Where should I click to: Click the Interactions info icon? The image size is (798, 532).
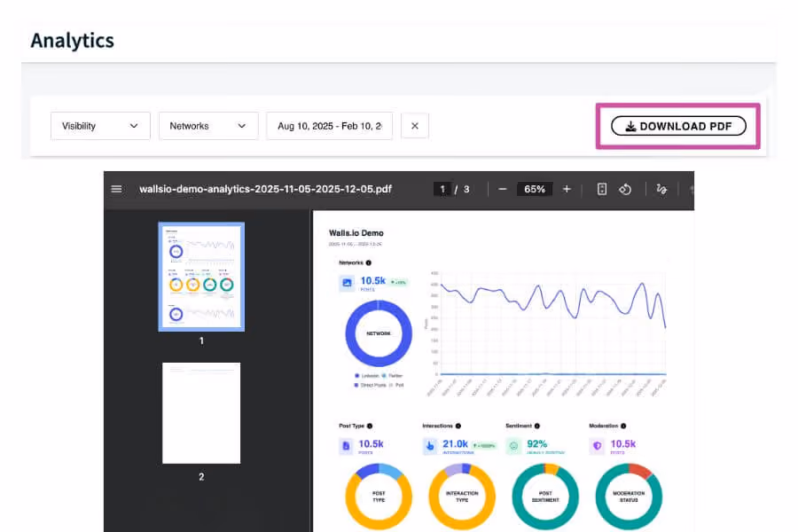pos(458,426)
